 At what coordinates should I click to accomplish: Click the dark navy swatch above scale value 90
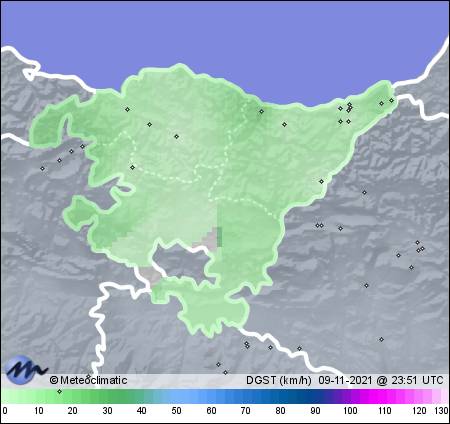point(315,397)
